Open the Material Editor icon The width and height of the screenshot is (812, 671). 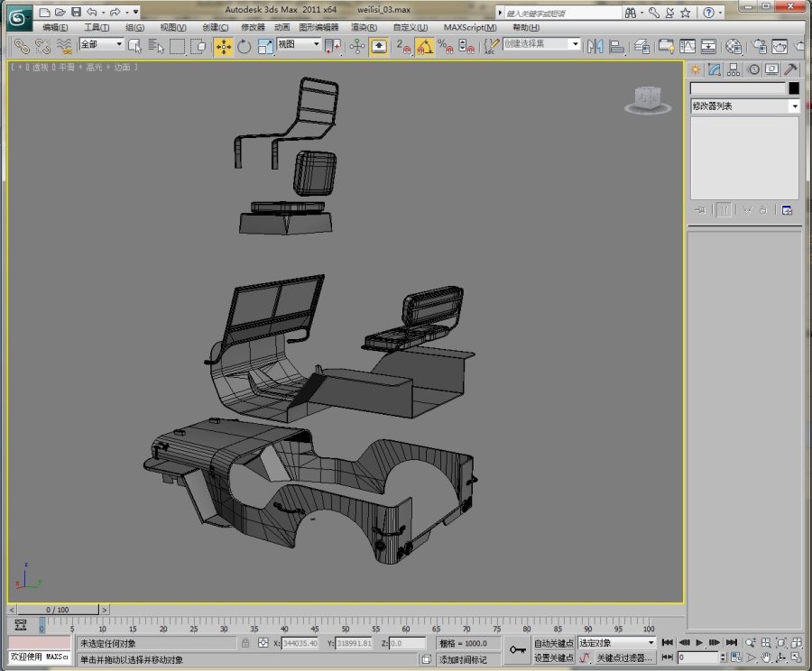coord(734,47)
